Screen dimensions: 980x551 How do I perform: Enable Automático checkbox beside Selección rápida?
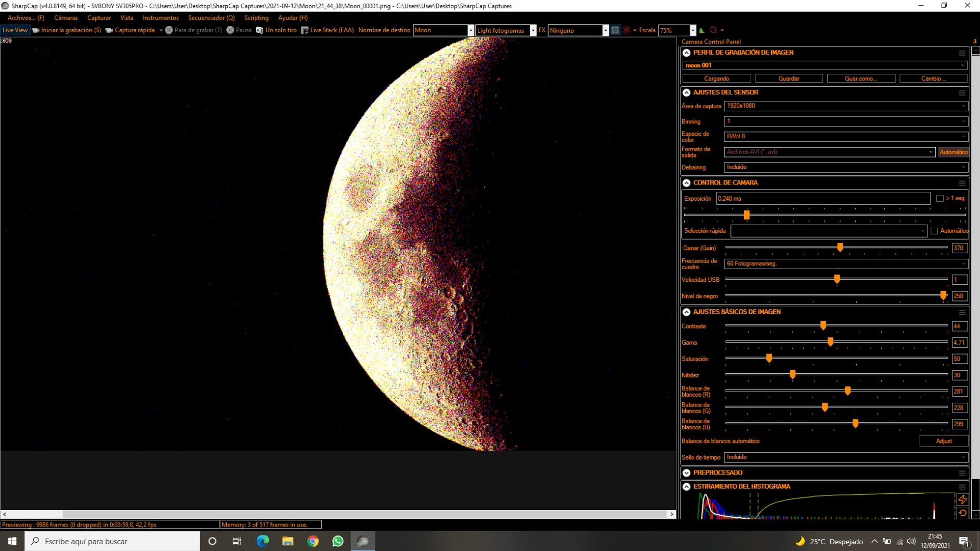[x=934, y=231]
